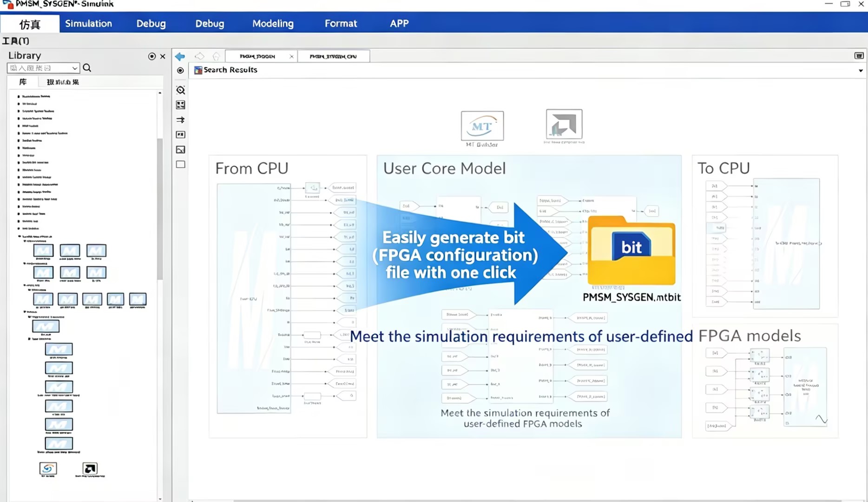The image size is (868, 502).
Task: Select the 库 tab in Library panel
Action: click(22, 82)
